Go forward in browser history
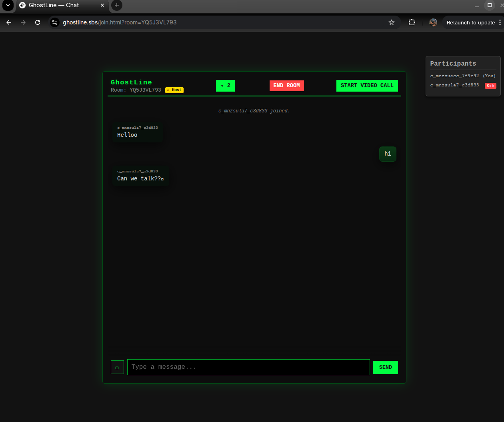 [x=23, y=22]
